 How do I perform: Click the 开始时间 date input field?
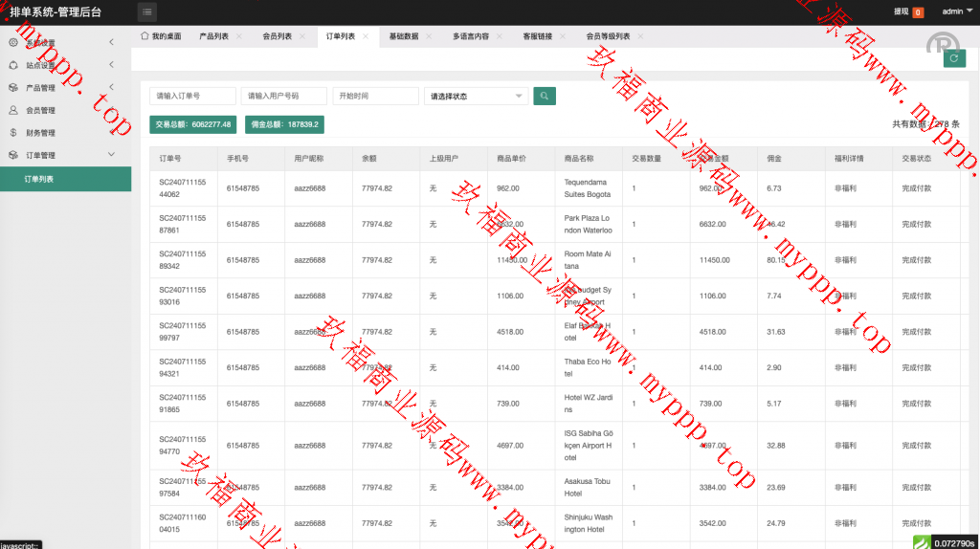375,96
